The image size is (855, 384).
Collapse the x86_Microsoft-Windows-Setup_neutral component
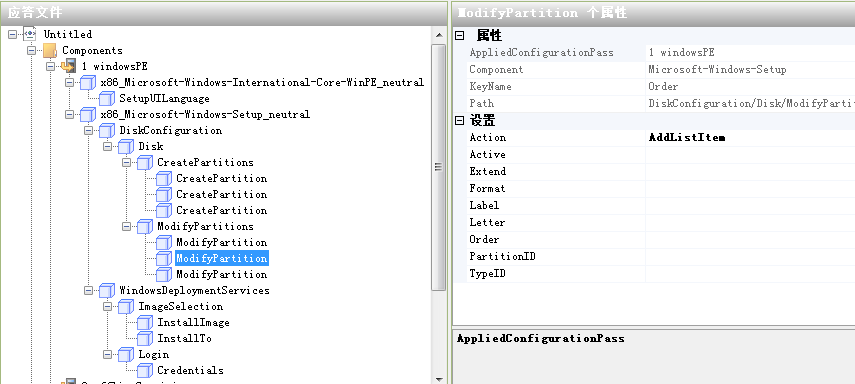point(69,115)
